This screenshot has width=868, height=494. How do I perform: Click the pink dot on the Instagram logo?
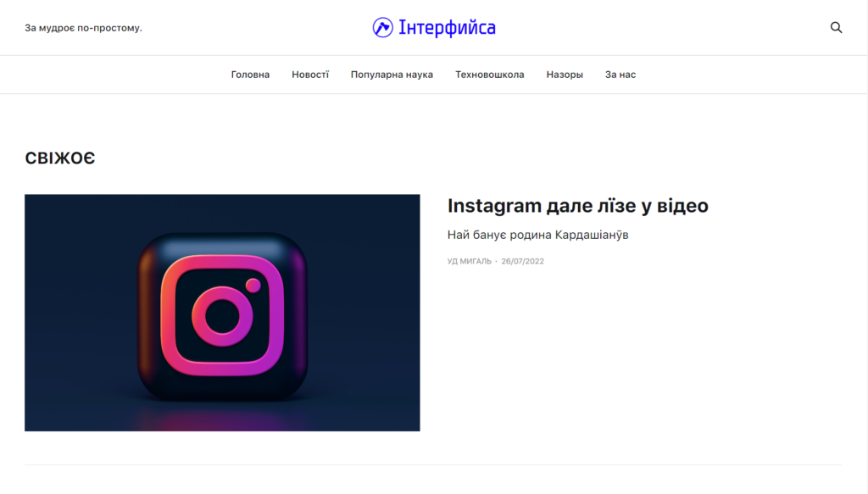click(253, 286)
